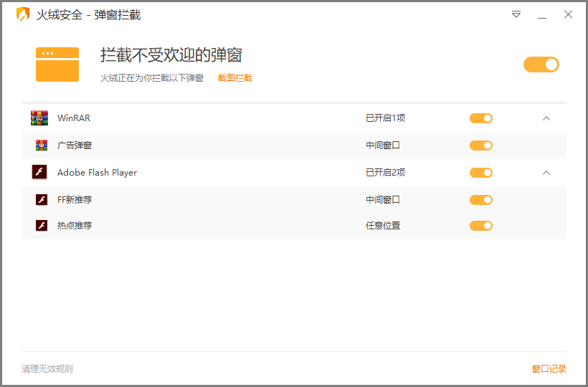588x387 pixels.
Task: Collapse the Adobe Flash Player group
Action: click(x=546, y=173)
